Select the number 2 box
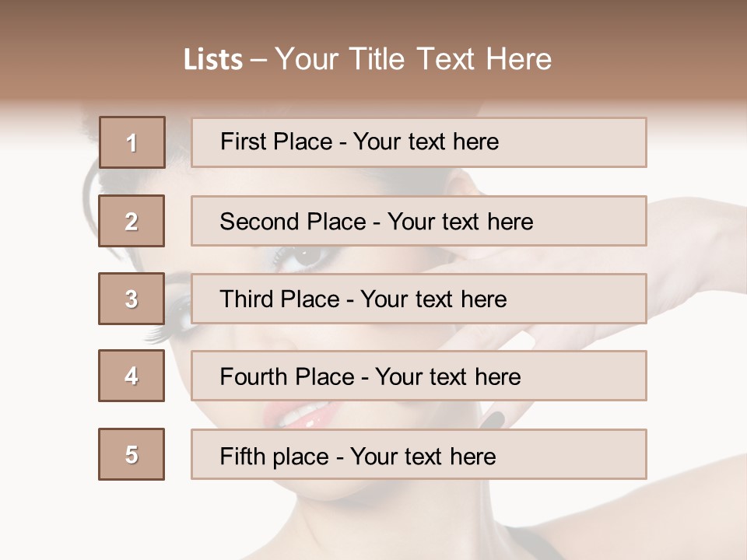 132,221
